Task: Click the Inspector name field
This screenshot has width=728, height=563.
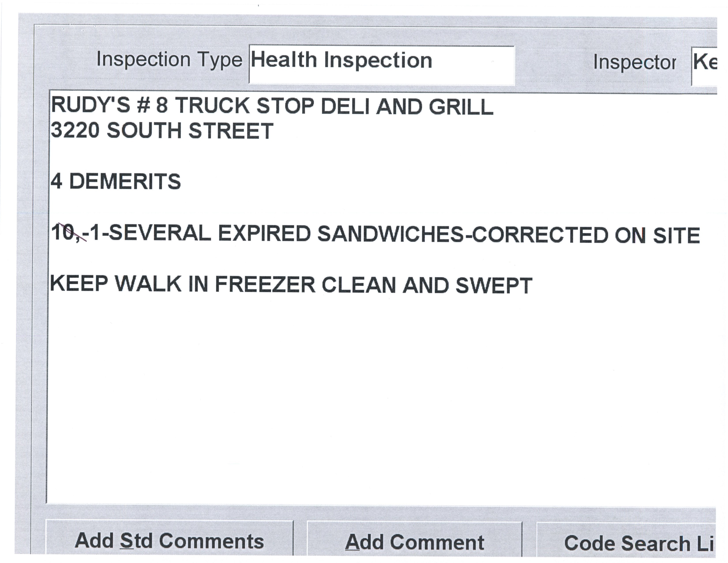Action: (704, 66)
